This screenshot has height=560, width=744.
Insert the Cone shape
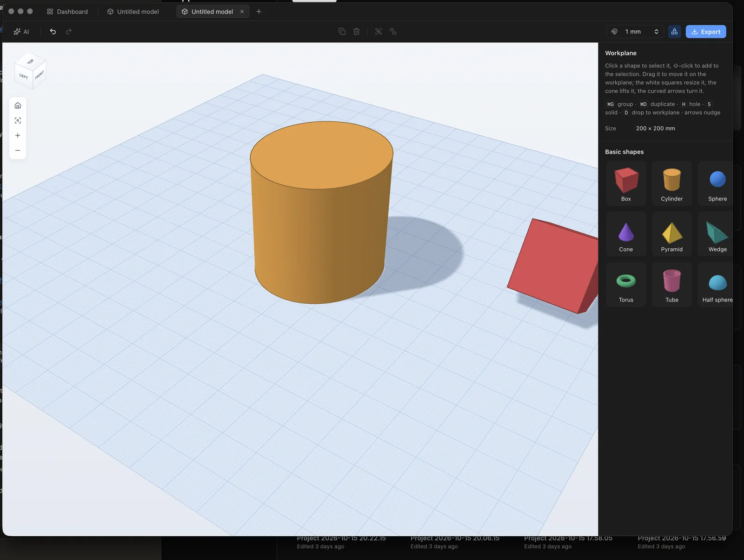626,234
